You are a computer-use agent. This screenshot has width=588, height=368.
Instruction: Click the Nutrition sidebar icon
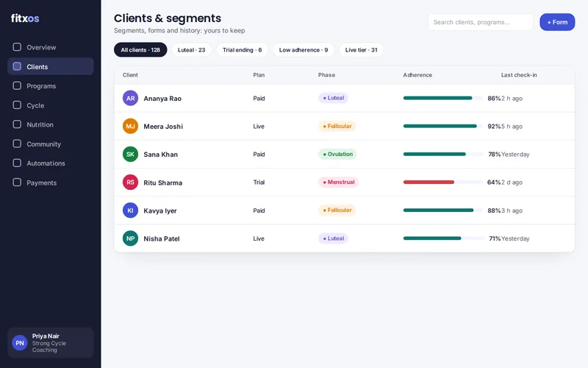pos(17,124)
